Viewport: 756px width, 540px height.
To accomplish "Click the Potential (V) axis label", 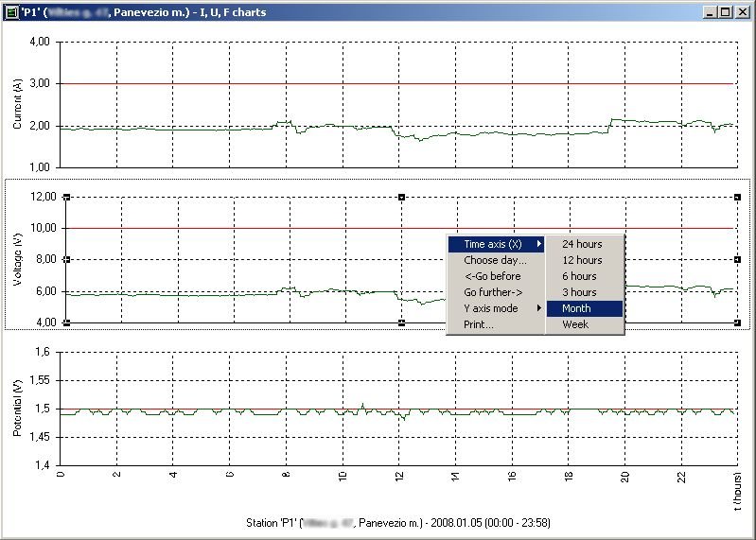I will point(17,409).
